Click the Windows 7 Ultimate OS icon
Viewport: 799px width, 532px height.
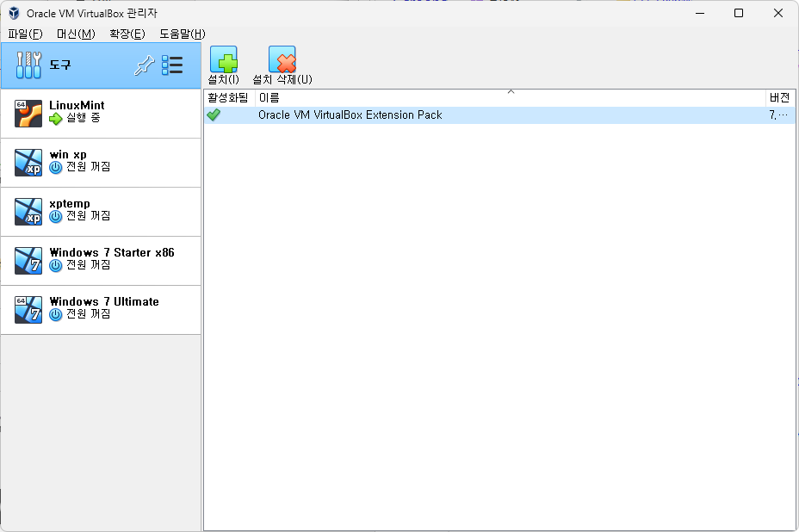coord(28,310)
